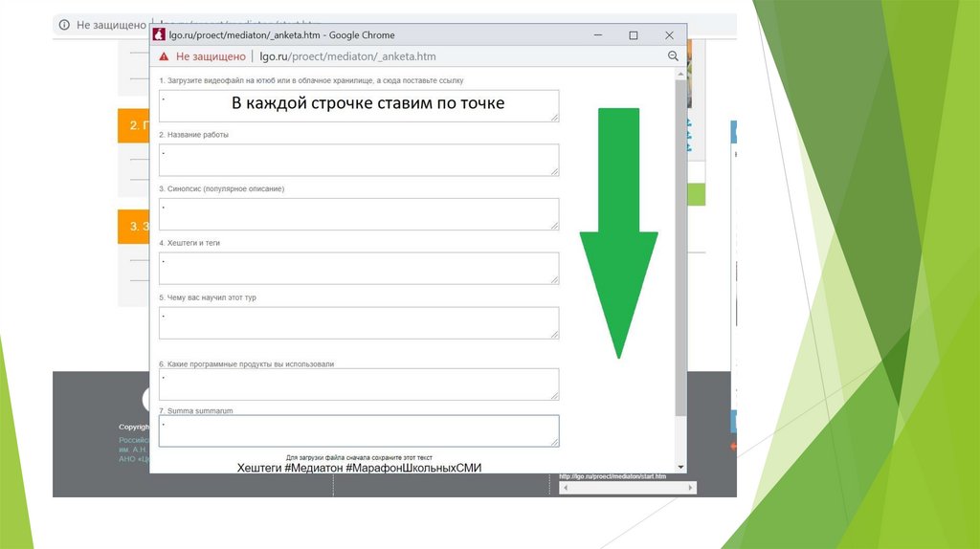This screenshot has height=549, width=980.
Task: Click resize grip of '2. Название работы' field
Action: (x=554, y=171)
